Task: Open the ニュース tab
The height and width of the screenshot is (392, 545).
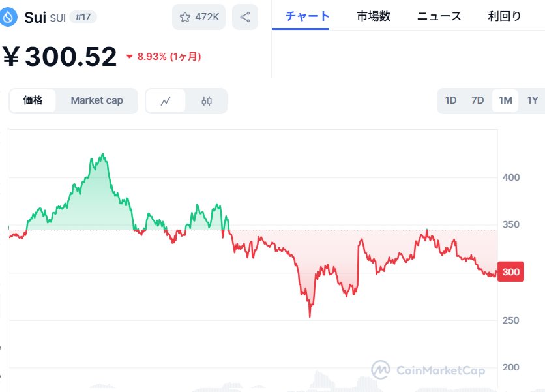Action: pos(439,16)
